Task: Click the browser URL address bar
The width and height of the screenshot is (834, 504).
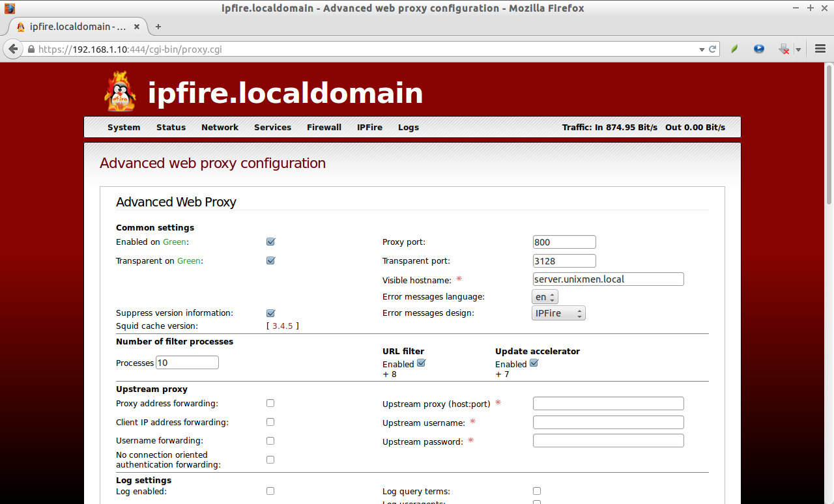Action: [x=365, y=49]
